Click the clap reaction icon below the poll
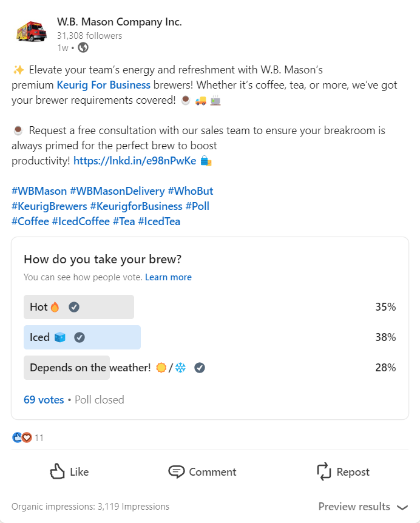The height and width of the screenshot is (523, 420). pos(17,437)
